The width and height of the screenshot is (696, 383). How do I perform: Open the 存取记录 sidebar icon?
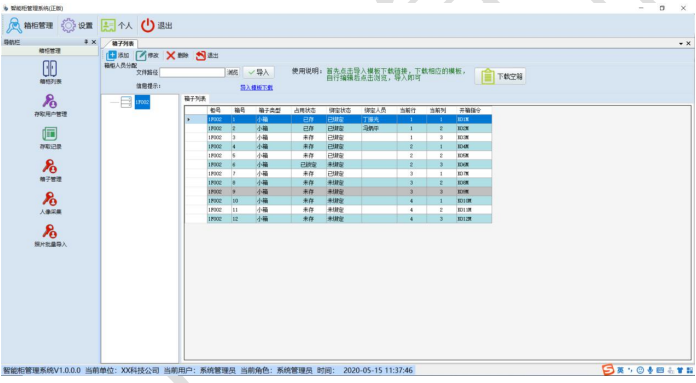50,138
